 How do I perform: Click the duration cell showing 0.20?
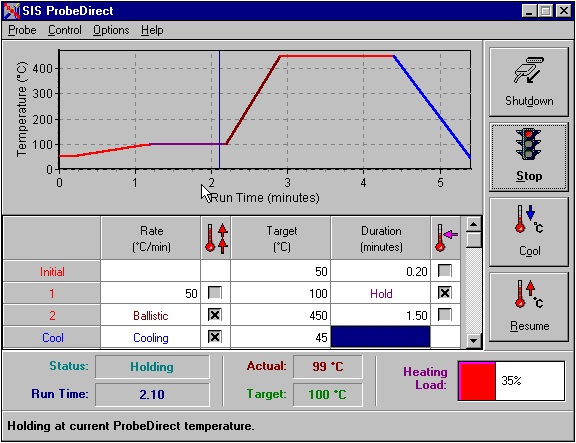pyautogui.click(x=381, y=271)
